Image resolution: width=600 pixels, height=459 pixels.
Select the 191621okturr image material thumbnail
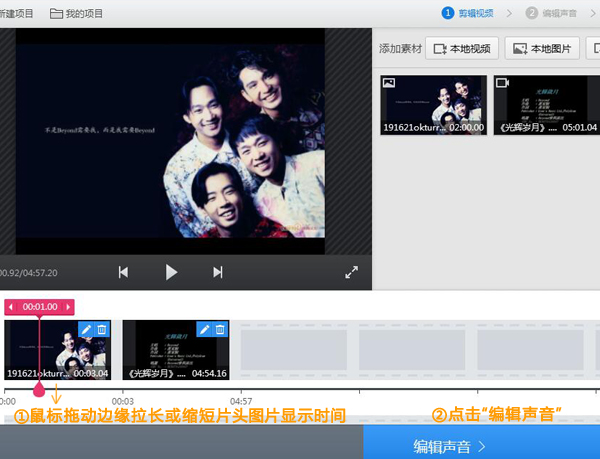pos(434,105)
